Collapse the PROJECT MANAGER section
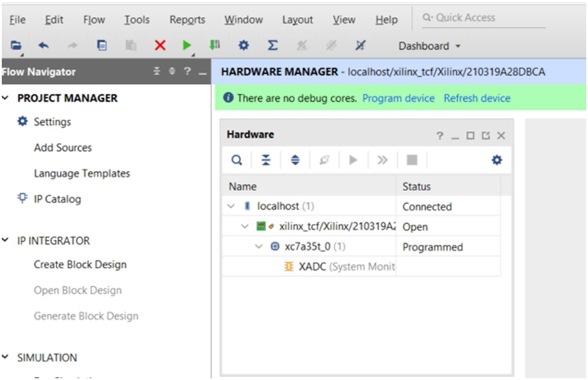The height and width of the screenshot is (380, 588). pyautogui.click(x=7, y=98)
